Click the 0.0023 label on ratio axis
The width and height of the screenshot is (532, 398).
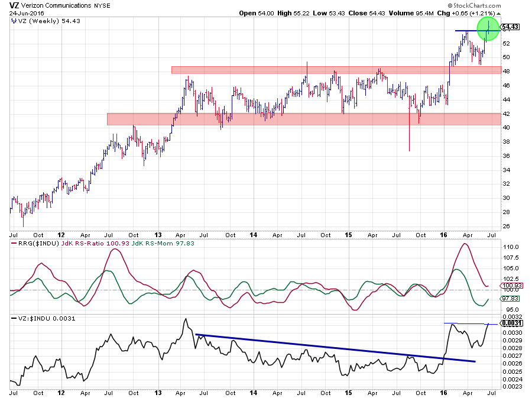coord(512,386)
